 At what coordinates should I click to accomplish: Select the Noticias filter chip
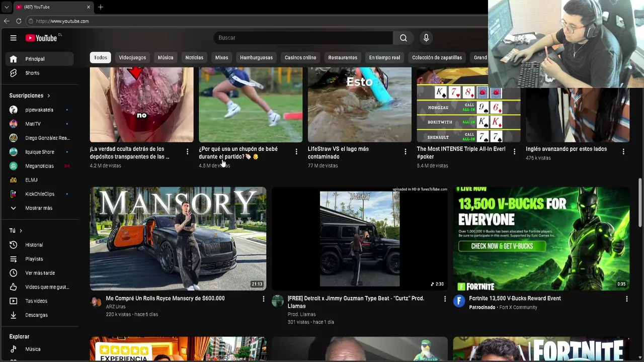(x=194, y=57)
